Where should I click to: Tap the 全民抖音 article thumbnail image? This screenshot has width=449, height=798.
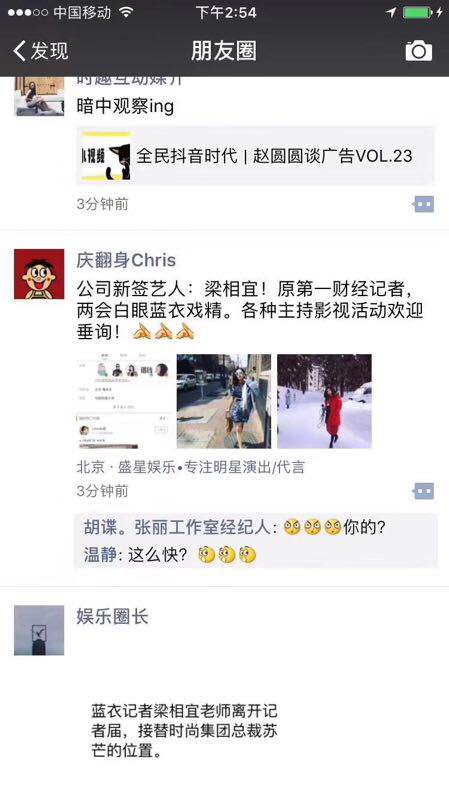[106, 156]
